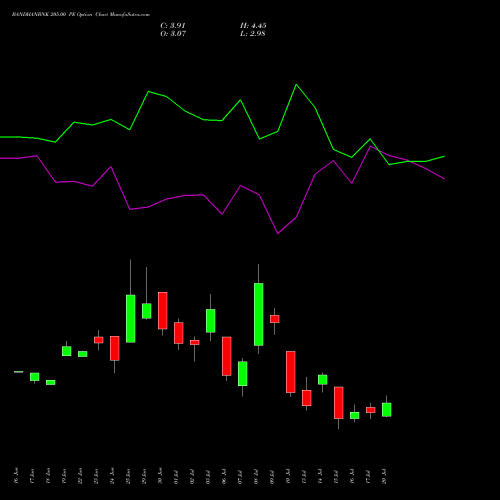Select the '01 Jul' date label on axis
This screenshot has height=500, width=500.
tap(177, 476)
